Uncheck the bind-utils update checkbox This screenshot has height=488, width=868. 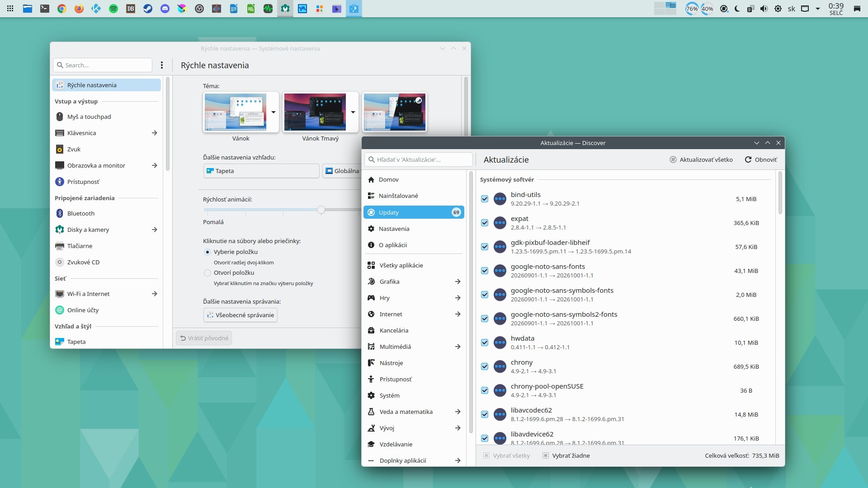click(x=485, y=199)
